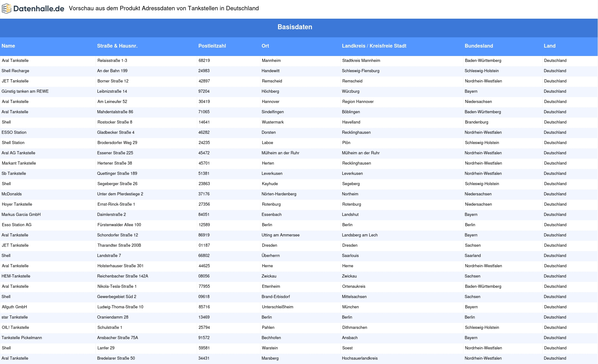Click the Landkreis / Kreisfreie Stadt header

374,46
